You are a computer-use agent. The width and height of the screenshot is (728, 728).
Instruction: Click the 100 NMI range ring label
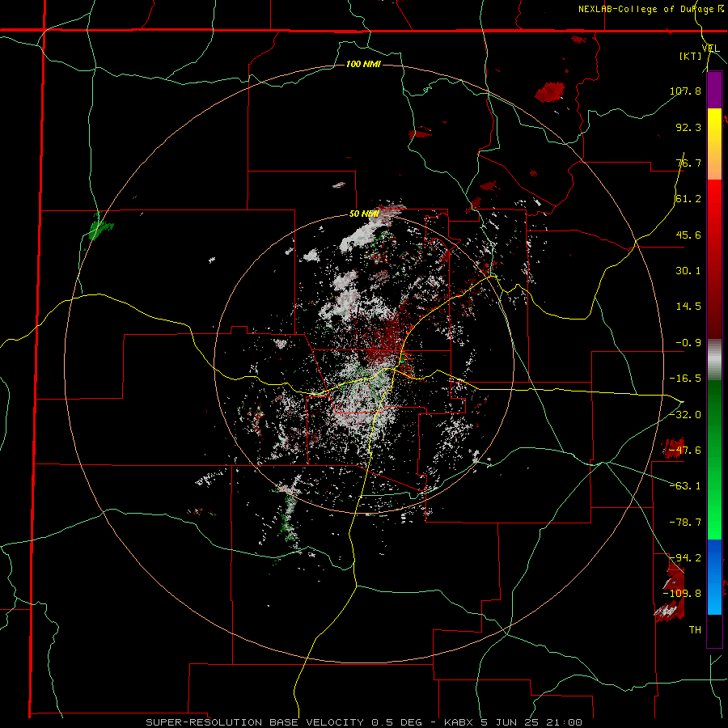(x=363, y=64)
